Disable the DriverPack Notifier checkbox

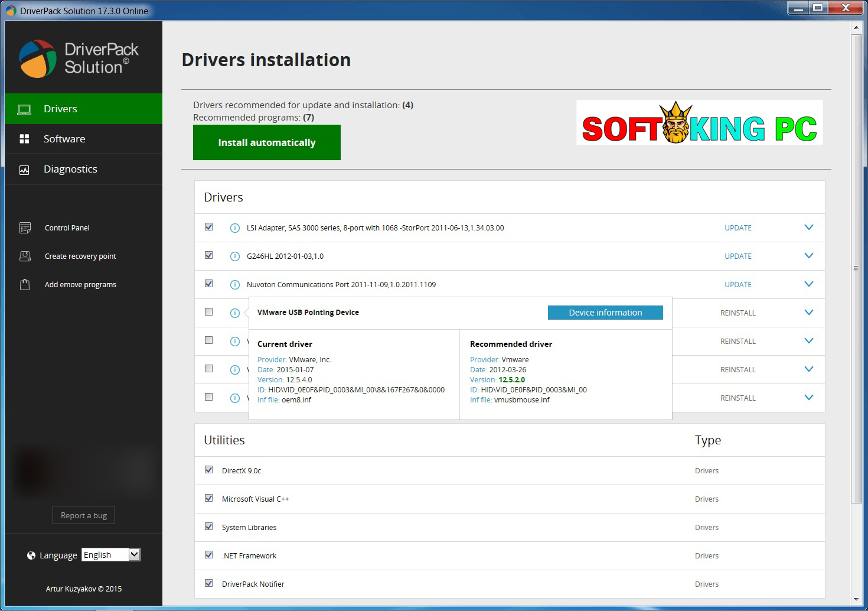pos(208,583)
